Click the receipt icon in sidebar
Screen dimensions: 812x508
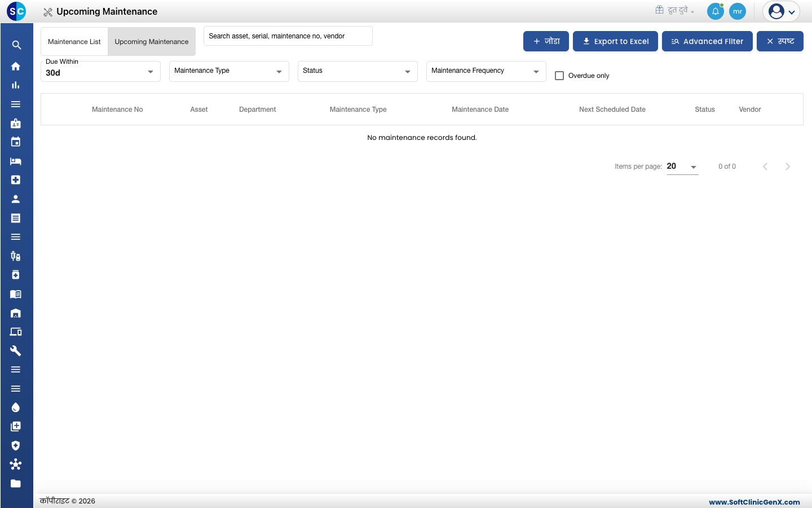[16, 218]
